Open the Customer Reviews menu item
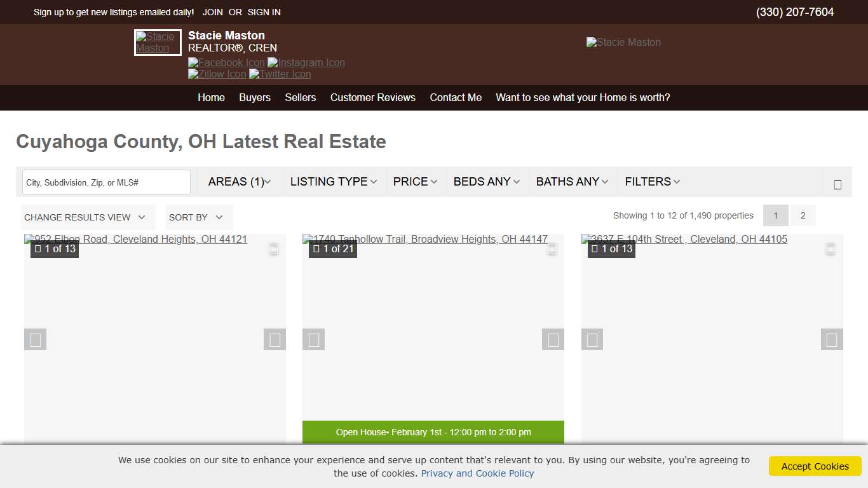Viewport: 868px width, 488px height. tap(372, 97)
